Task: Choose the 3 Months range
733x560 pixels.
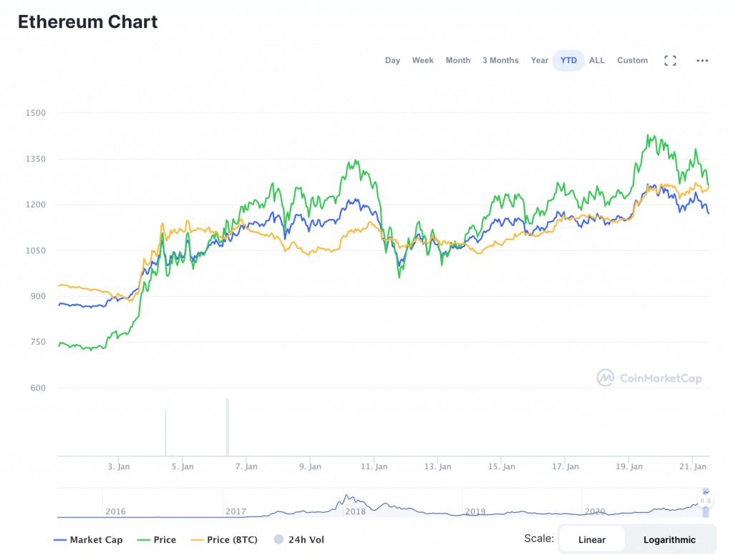Action: (x=500, y=61)
